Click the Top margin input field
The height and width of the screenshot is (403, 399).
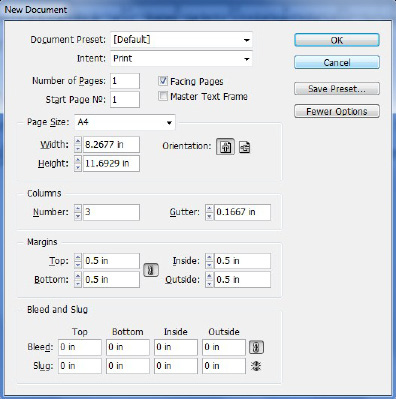111,261
